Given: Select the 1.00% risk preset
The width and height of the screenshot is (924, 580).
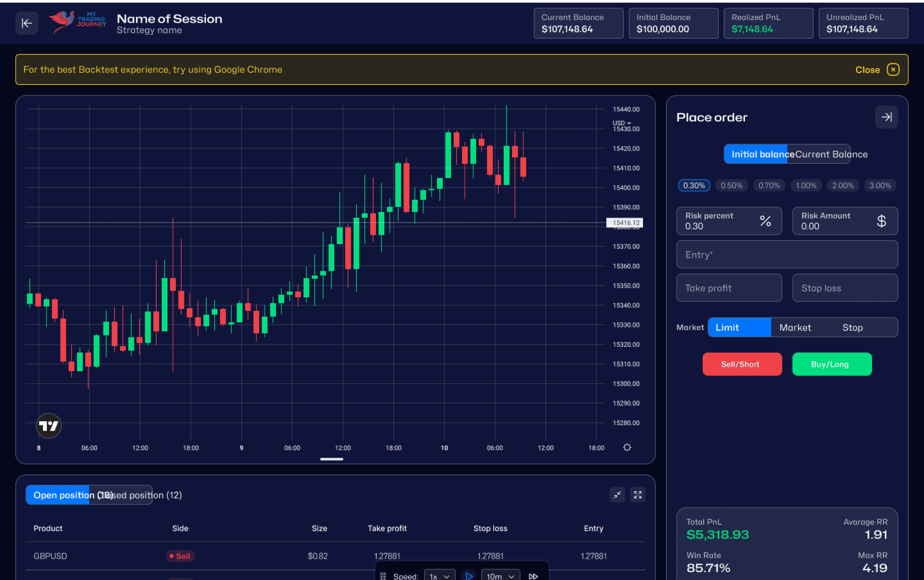Looking at the screenshot, I should (806, 186).
